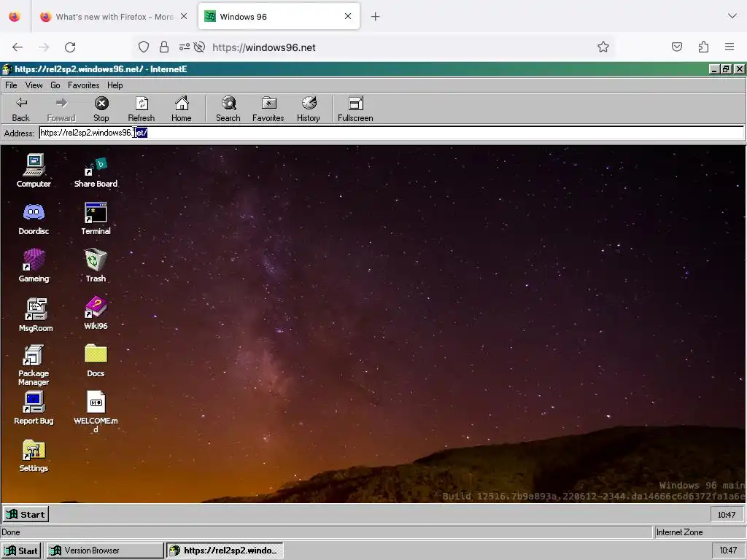Switch to Version Browser taskbar item
Image resolution: width=747 pixels, height=560 pixels.
104,551
